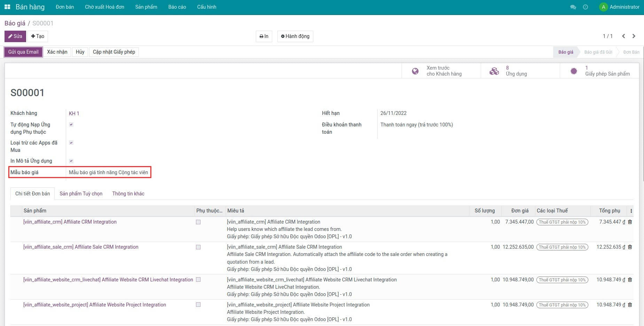Open the column options kebab menu
This screenshot has width=644, height=326.
click(x=631, y=211)
